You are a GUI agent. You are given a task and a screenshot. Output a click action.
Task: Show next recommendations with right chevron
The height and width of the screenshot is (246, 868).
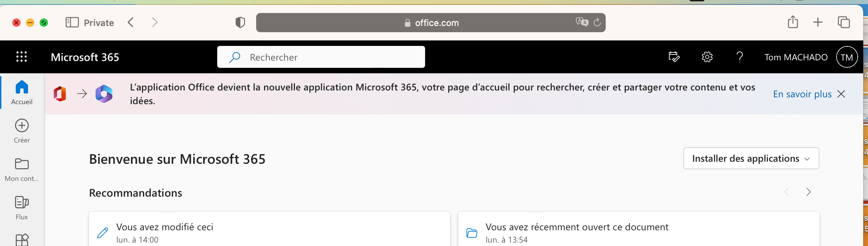pos(808,192)
